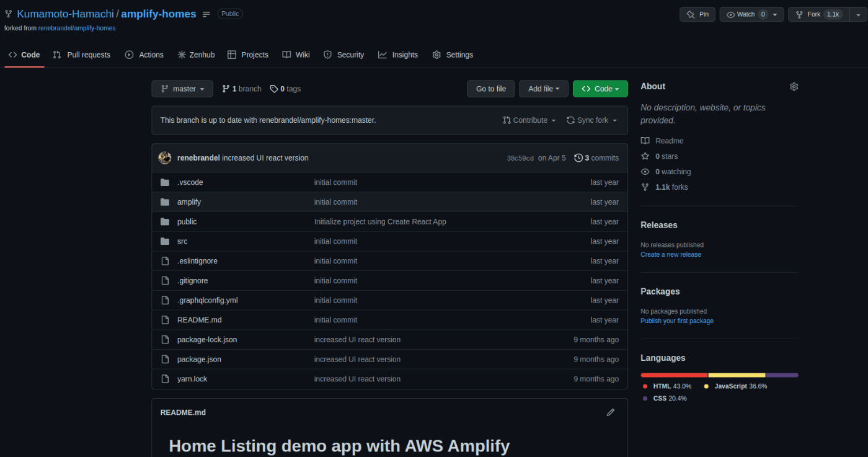Open the Wiki tab
The width and height of the screenshot is (868, 457).
click(296, 55)
